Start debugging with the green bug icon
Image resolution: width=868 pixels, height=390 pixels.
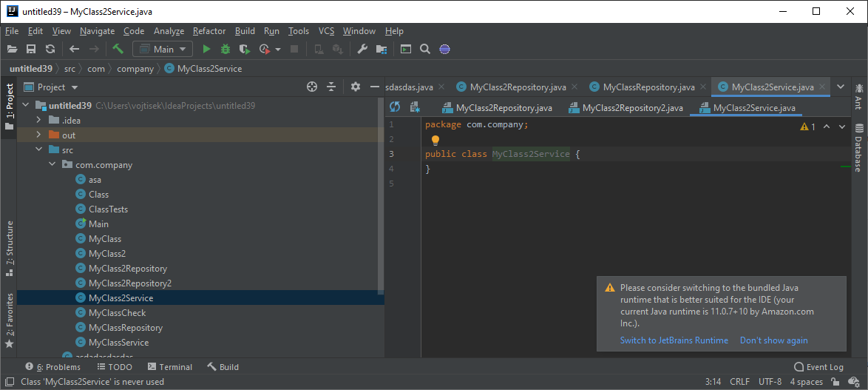(x=226, y=50)
